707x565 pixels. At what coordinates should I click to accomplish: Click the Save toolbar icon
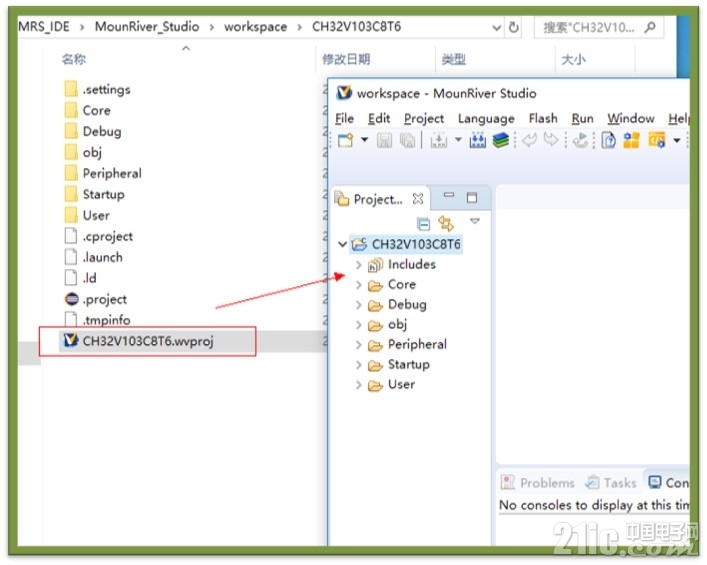click(x=385, y=141)
